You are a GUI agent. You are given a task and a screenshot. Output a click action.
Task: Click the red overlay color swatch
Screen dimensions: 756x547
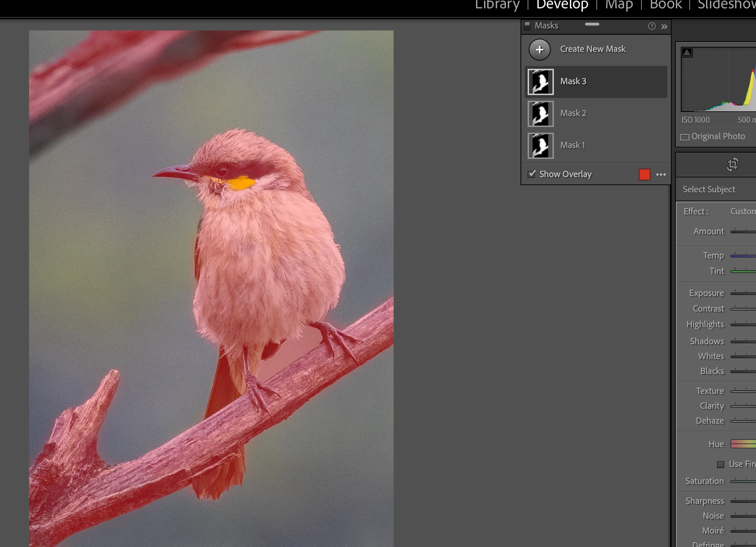click(644, 175)
